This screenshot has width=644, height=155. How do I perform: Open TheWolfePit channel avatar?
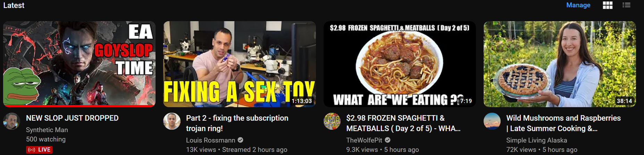[x=332, y=121]
